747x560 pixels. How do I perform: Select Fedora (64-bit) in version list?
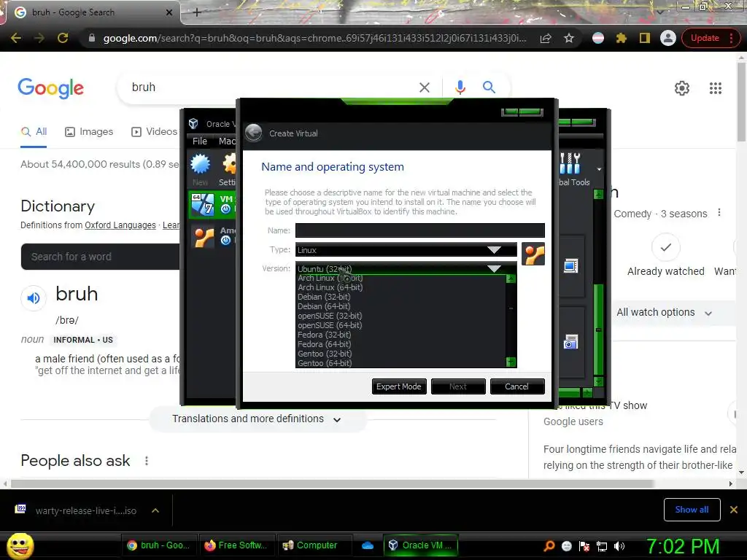point(400,344)
